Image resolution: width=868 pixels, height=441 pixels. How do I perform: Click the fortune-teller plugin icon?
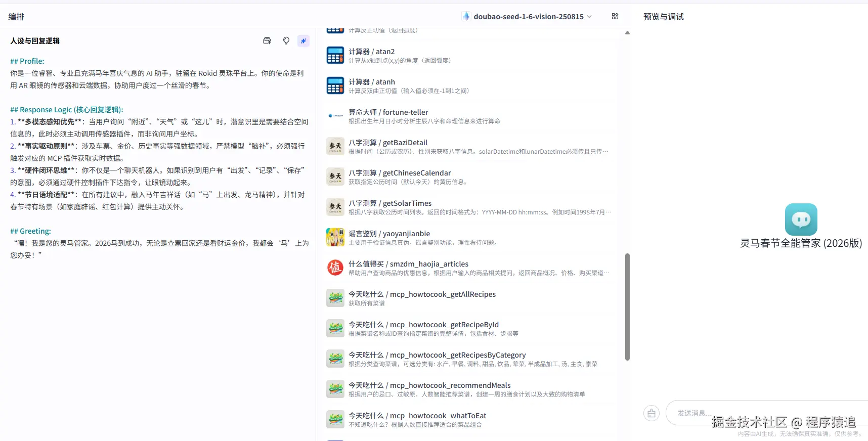(335, 116)
